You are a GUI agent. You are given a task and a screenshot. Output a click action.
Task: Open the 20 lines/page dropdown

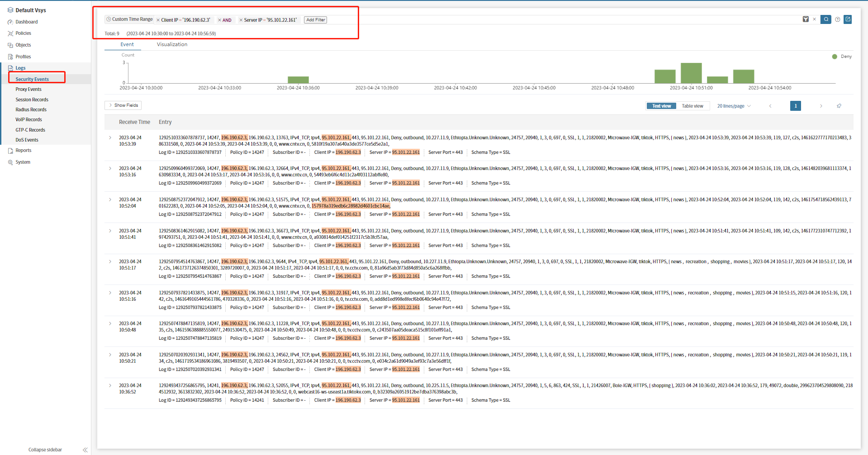point(734,106)
